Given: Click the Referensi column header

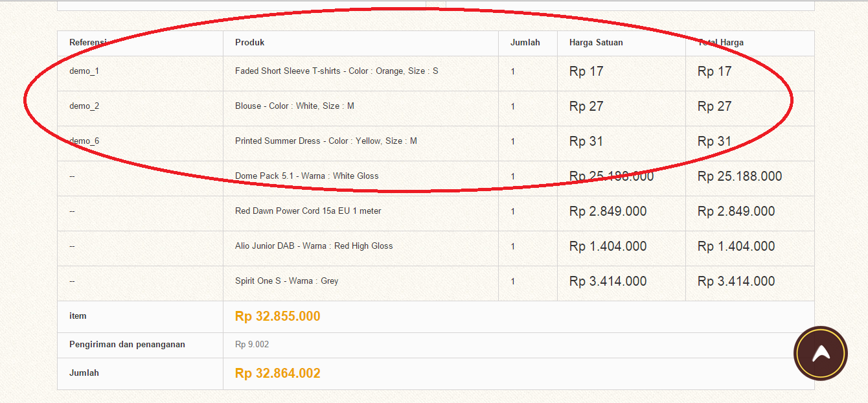Looking at the screenshot, I should tap(87, 43).
